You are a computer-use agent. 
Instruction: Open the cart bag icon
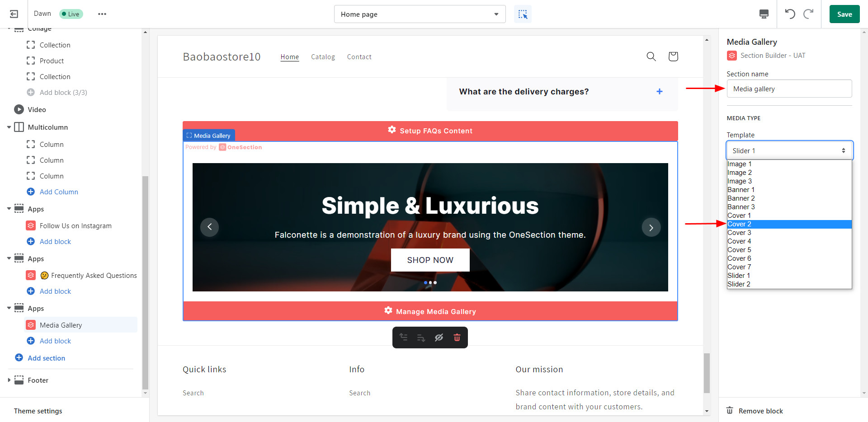673,56
